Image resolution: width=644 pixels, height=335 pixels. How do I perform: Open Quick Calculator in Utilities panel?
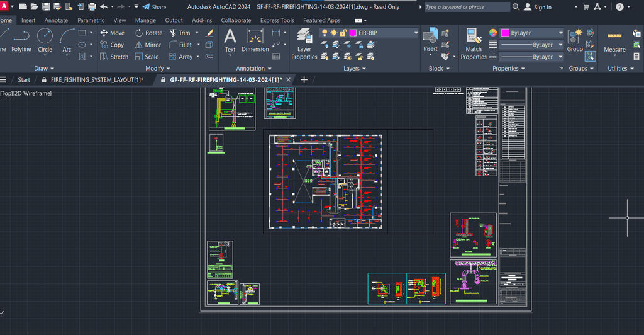tap(636, 56)
